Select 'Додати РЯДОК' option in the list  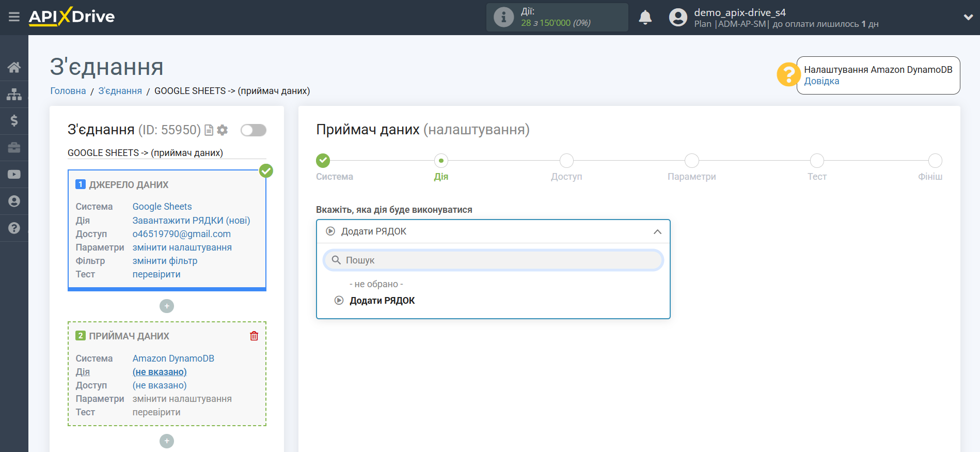[382, 301]
